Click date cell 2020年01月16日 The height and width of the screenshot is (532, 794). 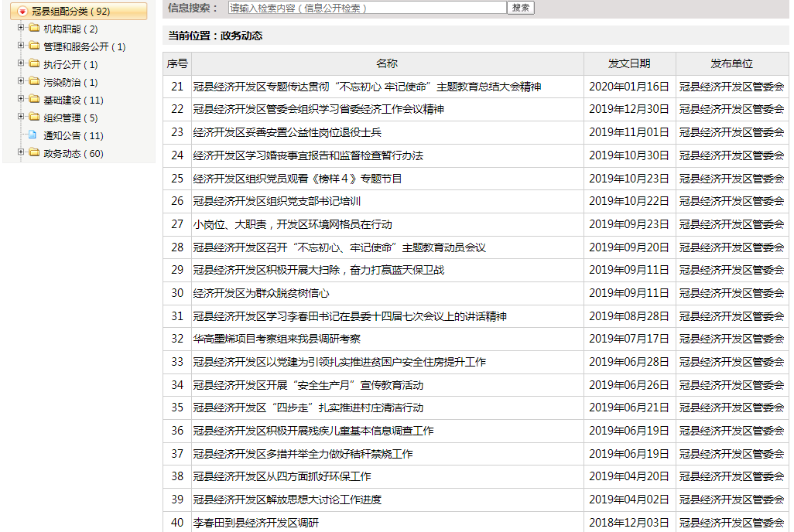point(629,87)
